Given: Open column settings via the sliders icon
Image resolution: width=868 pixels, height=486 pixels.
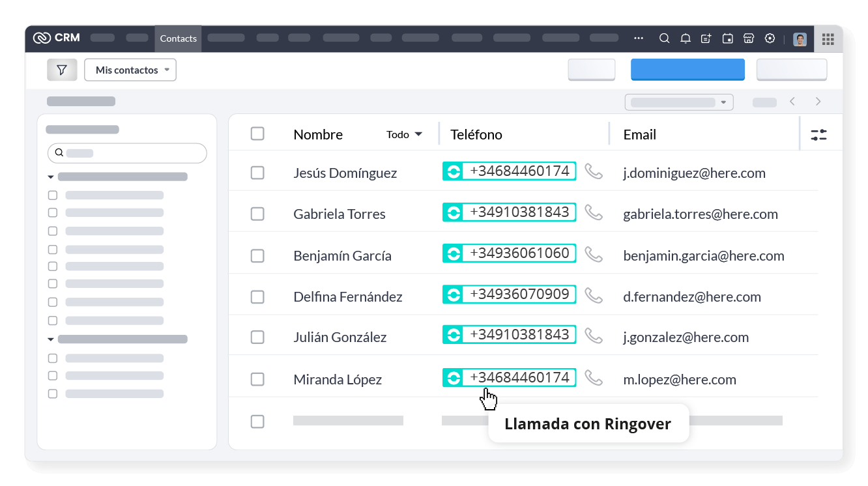Looking at the screenshot, I should click(818, 134).
